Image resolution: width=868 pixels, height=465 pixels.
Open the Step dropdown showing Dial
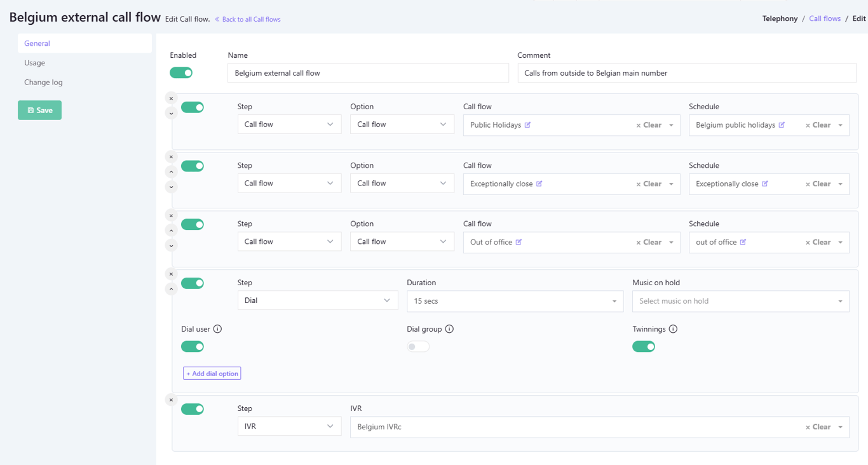pyautogui.click(x=317, y=300)
